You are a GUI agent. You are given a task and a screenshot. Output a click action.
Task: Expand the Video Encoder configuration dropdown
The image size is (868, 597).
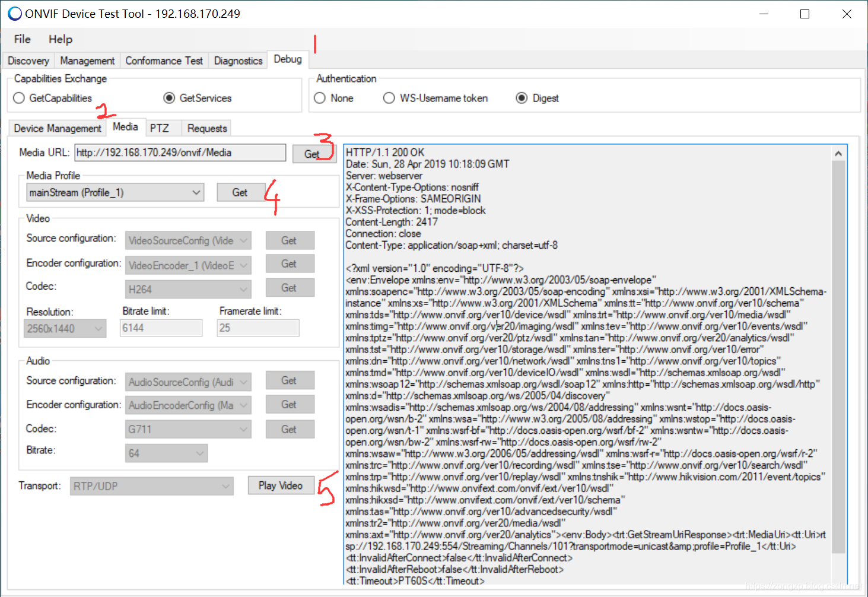tap(188, 265)
